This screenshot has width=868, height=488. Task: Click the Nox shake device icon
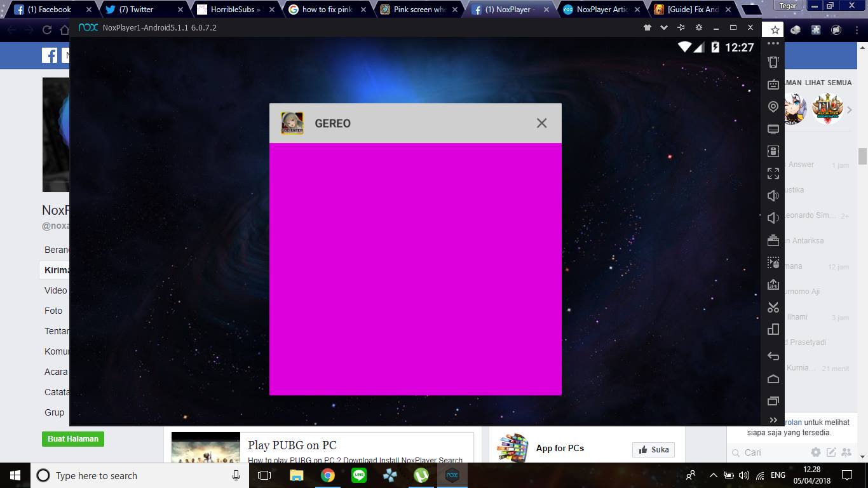773,62
